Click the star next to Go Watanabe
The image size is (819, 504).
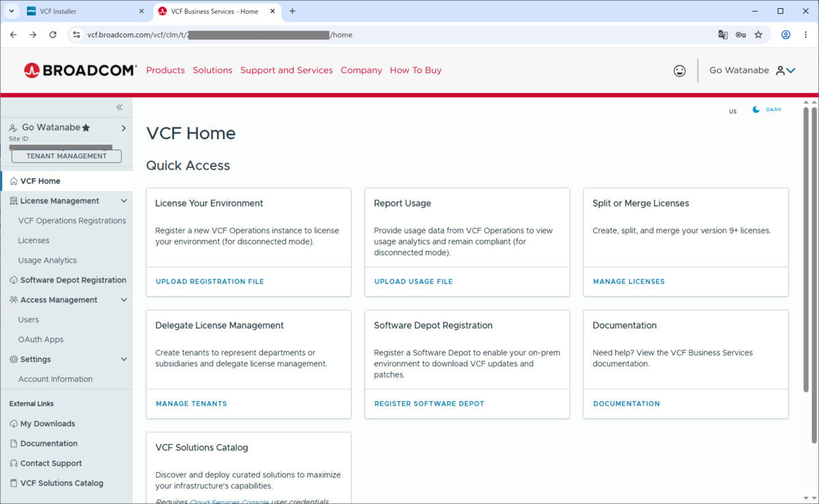point(86,128)
